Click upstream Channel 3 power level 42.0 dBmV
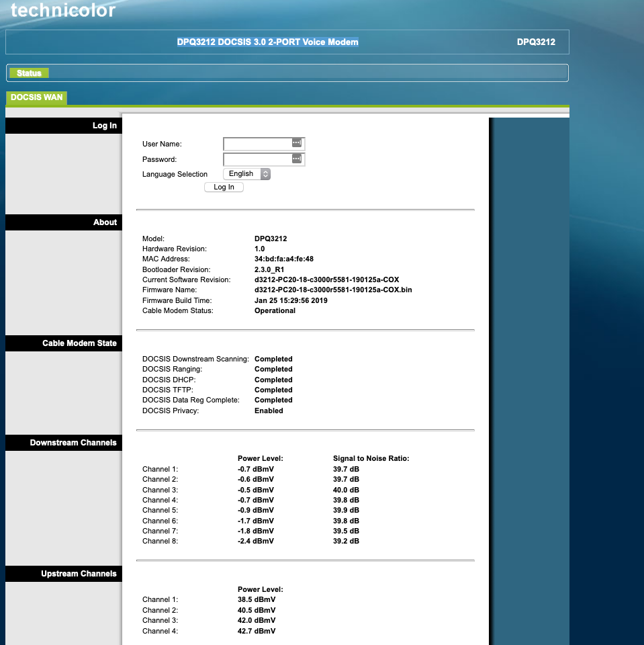Viewport: 644px width, 645px height. pos(257,620)
